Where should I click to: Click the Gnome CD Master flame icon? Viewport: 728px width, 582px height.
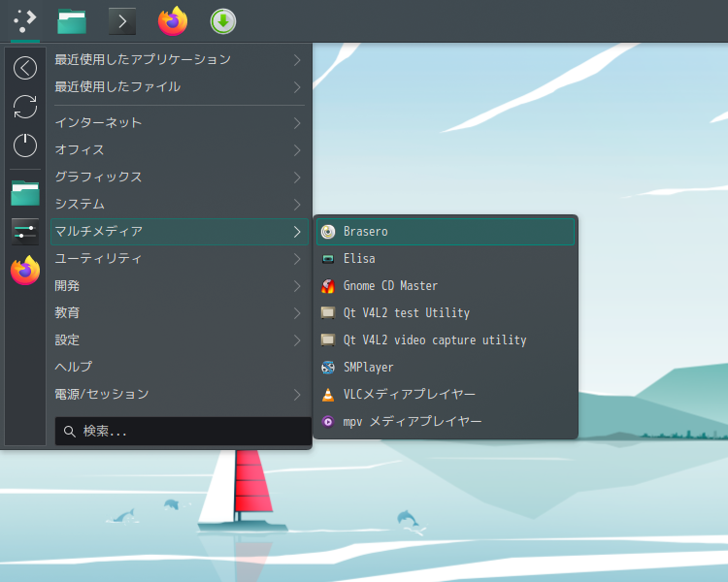pos(328,286)
